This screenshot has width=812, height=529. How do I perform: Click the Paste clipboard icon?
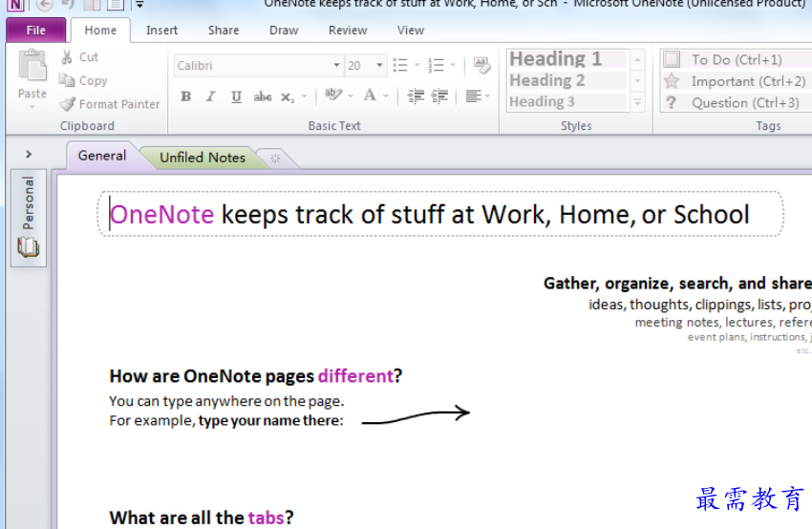[32, 66]
